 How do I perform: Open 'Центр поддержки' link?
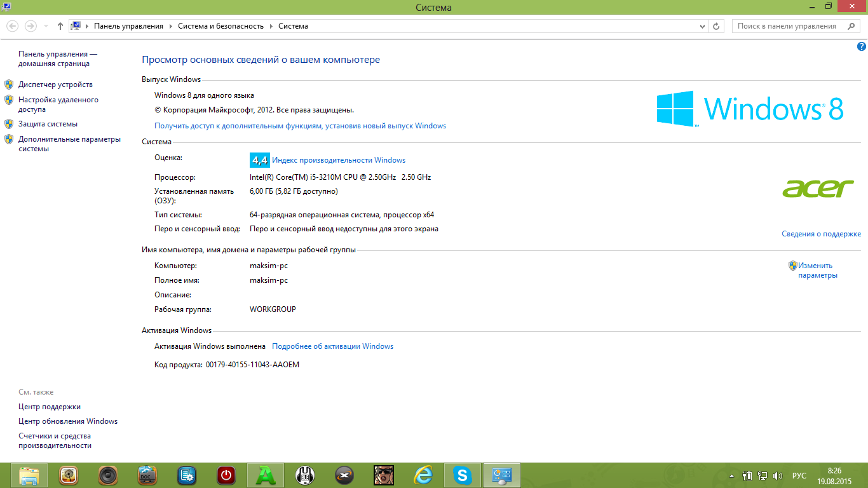50,407
